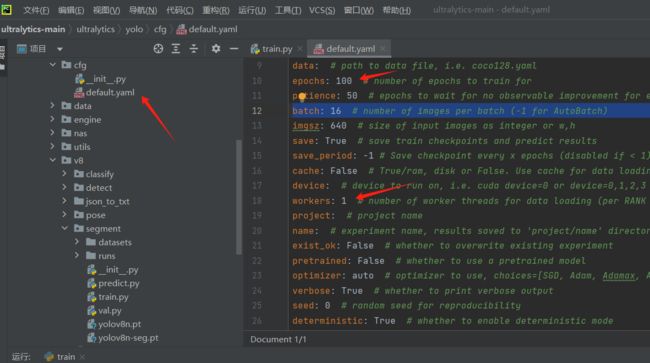Click the epochs value 100
The image size is (650, 363).
[x=344, y=81]
